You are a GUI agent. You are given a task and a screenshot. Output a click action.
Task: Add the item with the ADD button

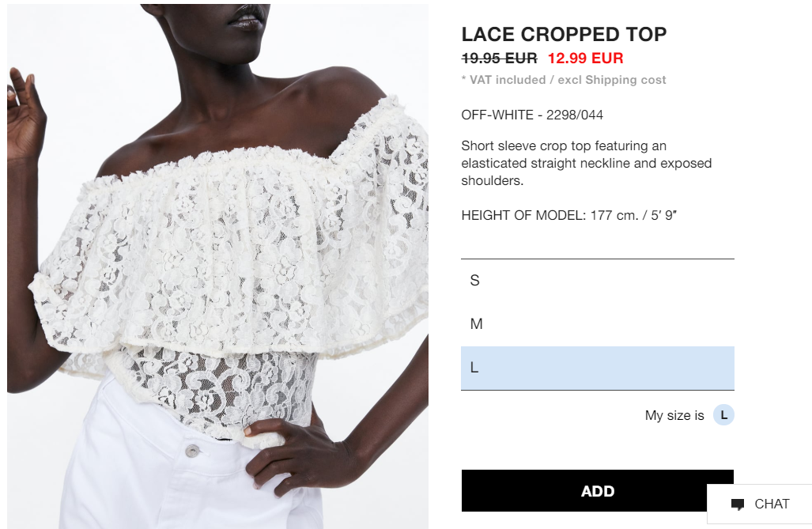pos(597,491)
